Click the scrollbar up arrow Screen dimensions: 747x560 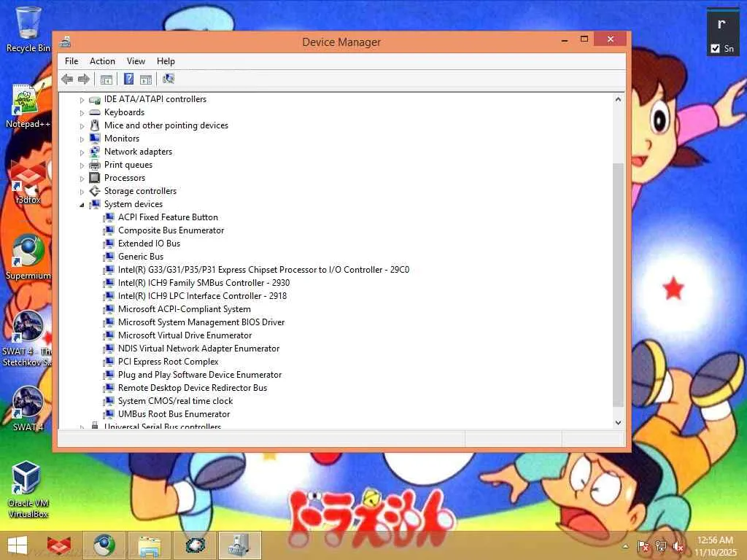tap(618, 99)
